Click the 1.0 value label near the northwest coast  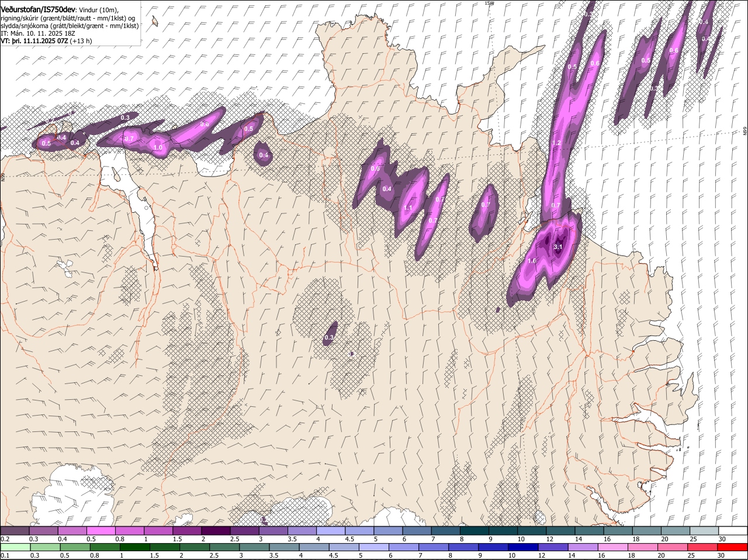[158, 148]
